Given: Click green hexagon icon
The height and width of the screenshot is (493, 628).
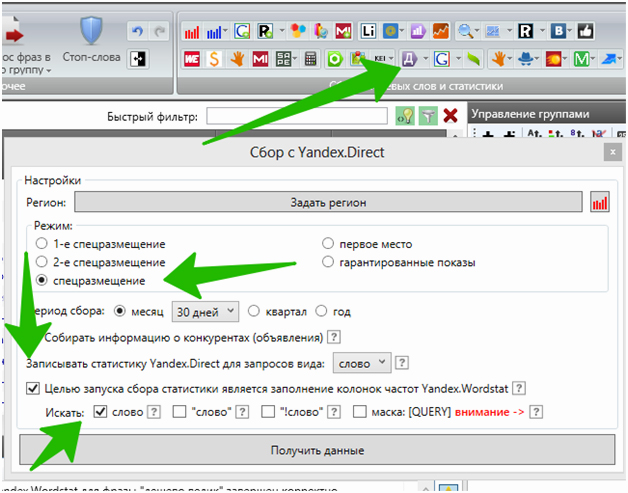Looking at the screenshot, I should pos(335,59).
